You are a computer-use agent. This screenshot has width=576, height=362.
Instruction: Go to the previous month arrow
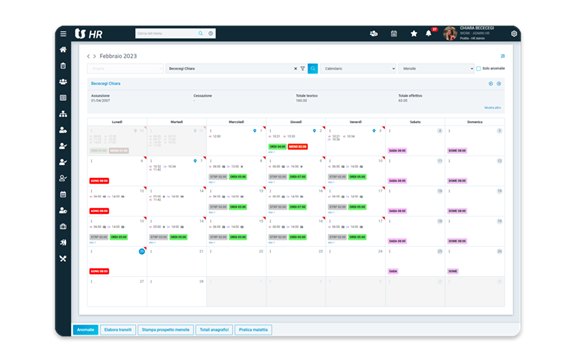[x=88, y=56]
